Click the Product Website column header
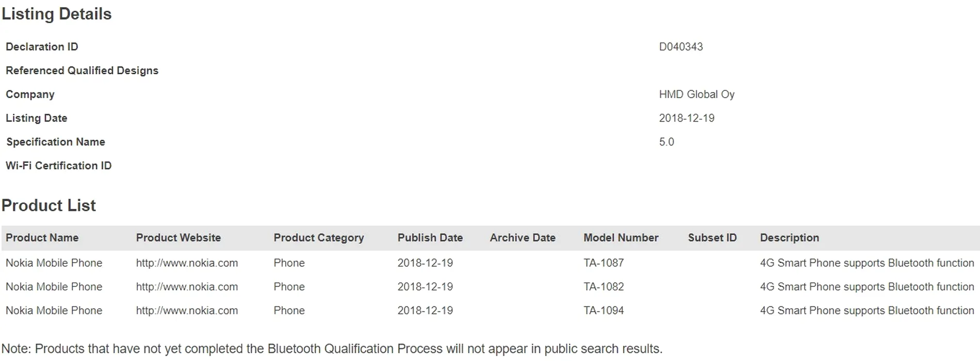This screenshot has width=980, height=361. point(178,238)
